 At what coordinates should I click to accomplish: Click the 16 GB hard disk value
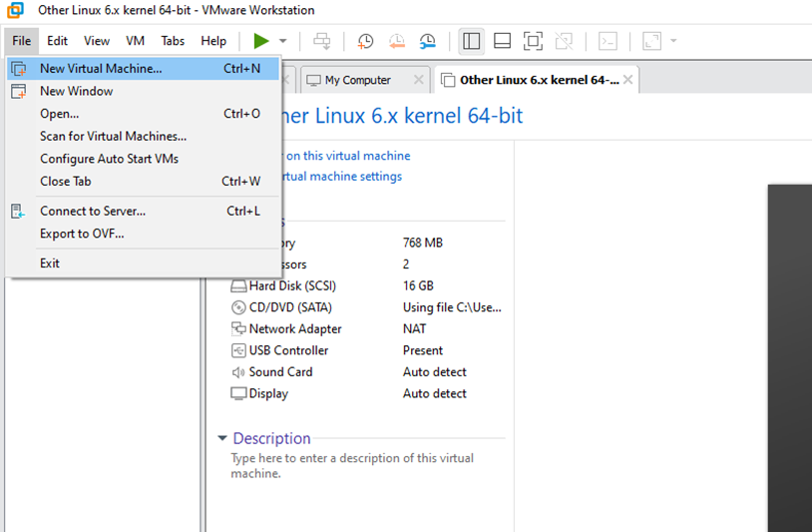point(418,285)
